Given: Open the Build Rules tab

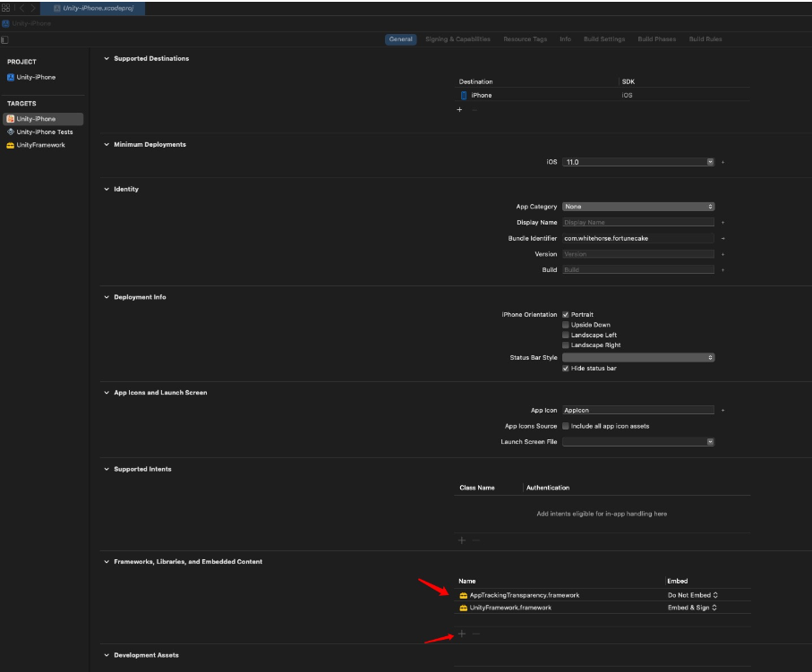Looking at the screenshot, I should tap(705, 39).
